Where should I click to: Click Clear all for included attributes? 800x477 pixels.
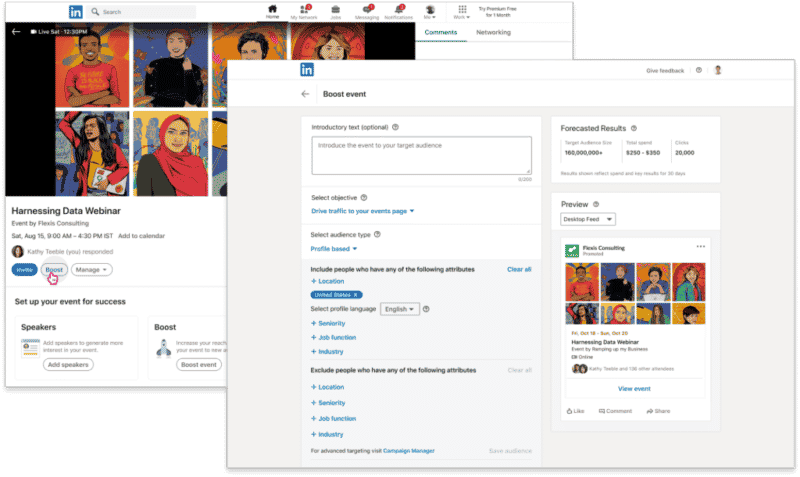[519, 269]
